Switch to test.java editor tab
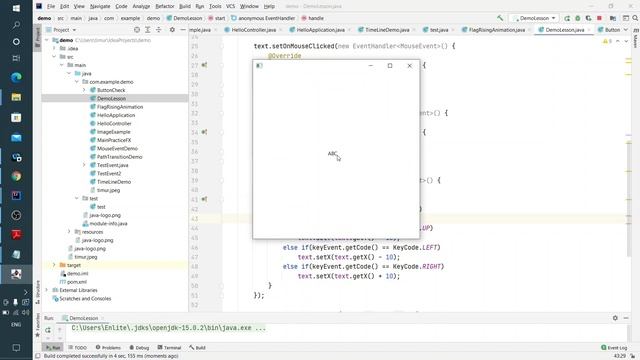This screenshot has width=640, height=360. pos(439,30)
